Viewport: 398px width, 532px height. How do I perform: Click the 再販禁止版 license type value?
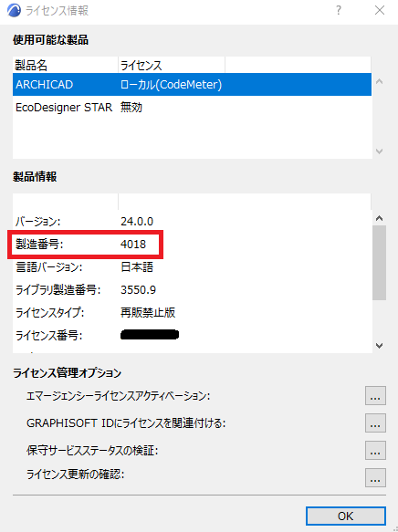(148, 312)
